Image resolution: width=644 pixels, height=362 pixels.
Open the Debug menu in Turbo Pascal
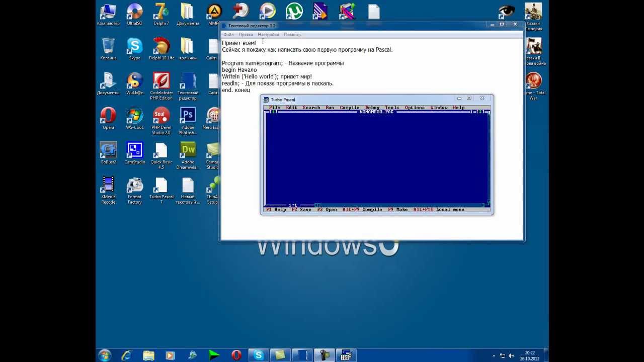372,108
